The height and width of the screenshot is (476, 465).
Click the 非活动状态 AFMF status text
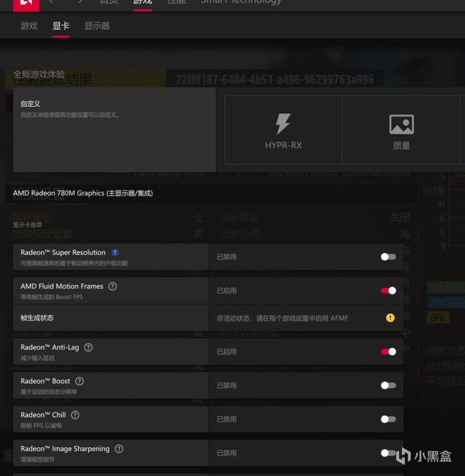[x=282, y=318]
